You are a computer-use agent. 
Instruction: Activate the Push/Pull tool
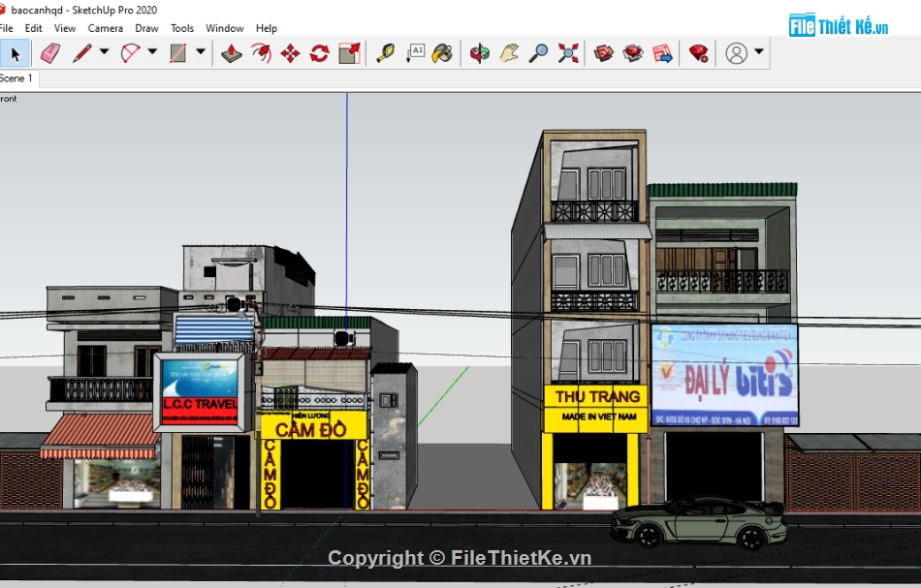pyautogui.click(x=232, y=53)
